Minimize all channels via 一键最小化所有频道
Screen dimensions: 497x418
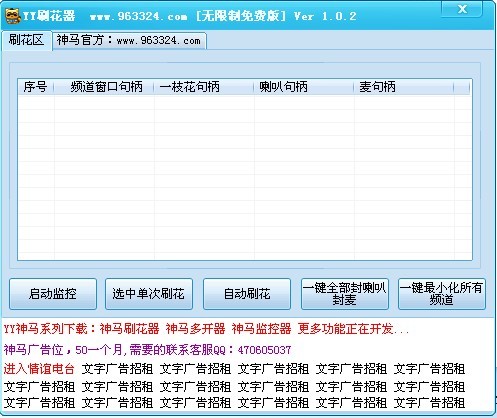coord(442,294)
